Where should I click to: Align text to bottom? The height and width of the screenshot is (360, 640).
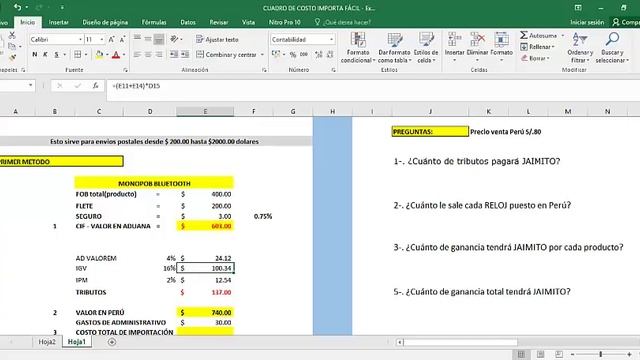[x=159, y=39]
